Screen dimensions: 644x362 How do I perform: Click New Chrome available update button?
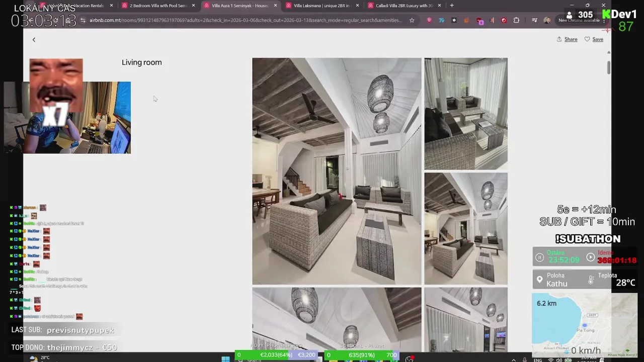pyautogui.click(x=579, y=20)
